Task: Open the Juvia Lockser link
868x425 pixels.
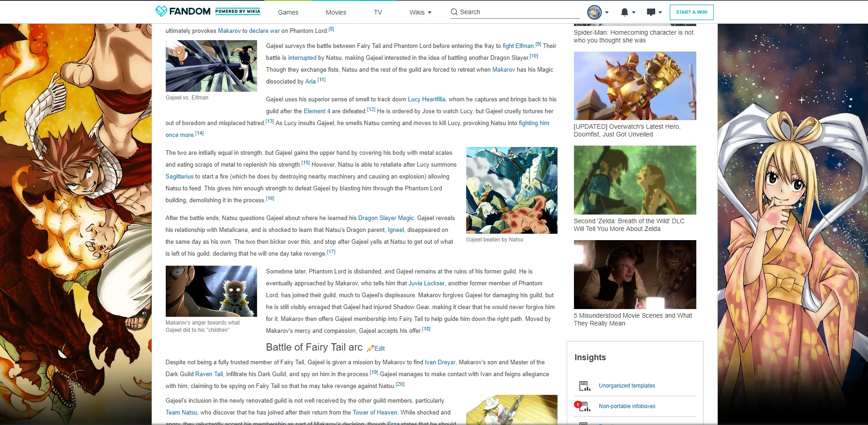Action: click(426, 283)
